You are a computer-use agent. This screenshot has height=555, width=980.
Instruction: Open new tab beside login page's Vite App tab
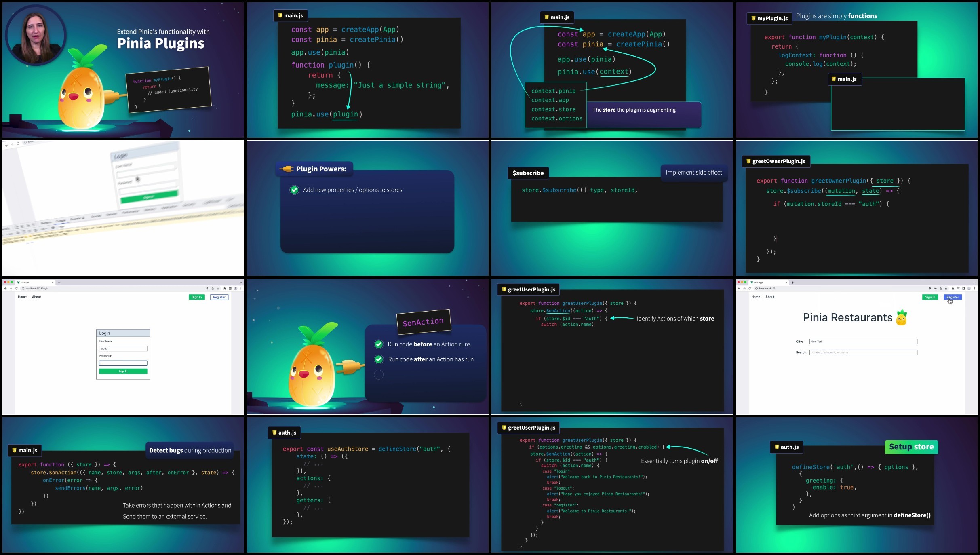pos(59,283)
